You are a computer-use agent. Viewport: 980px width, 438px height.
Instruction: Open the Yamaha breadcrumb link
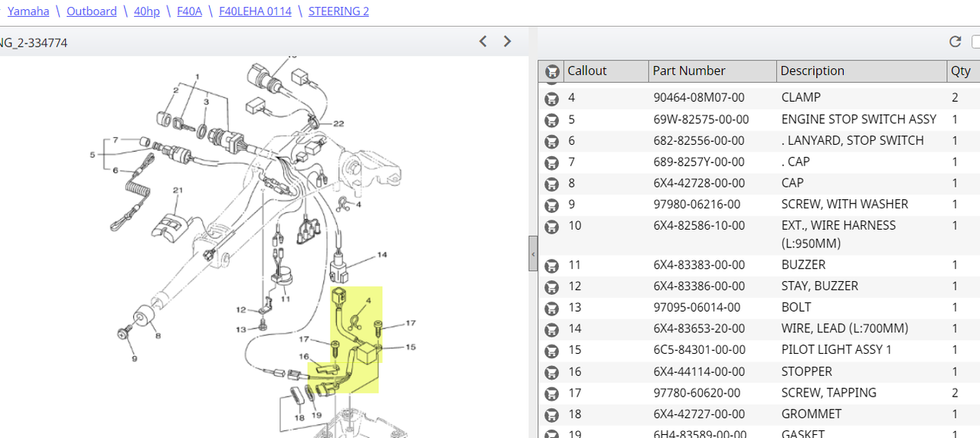(28, 11)
